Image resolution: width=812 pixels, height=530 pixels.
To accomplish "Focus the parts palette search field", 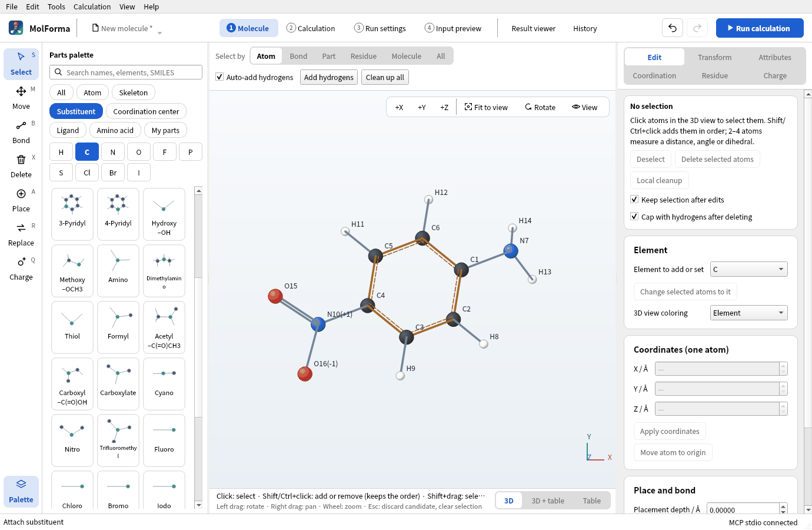I will [x=126, y=72].
